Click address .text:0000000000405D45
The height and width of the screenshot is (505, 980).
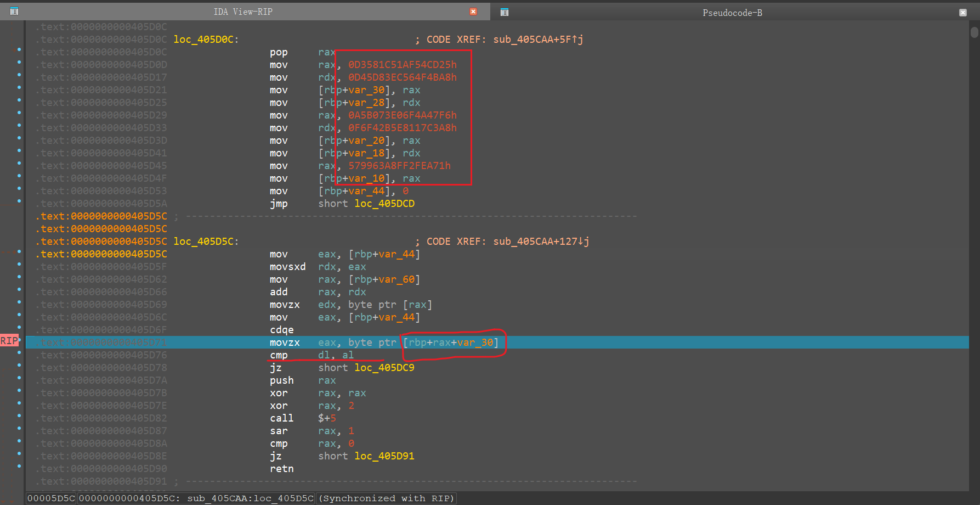[x=101, y=166]
